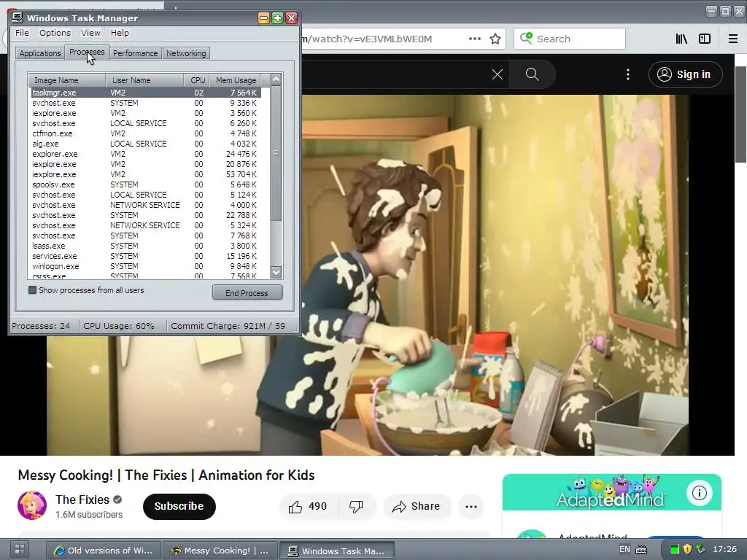Open the View menu in Task Manager

[90, 33]
